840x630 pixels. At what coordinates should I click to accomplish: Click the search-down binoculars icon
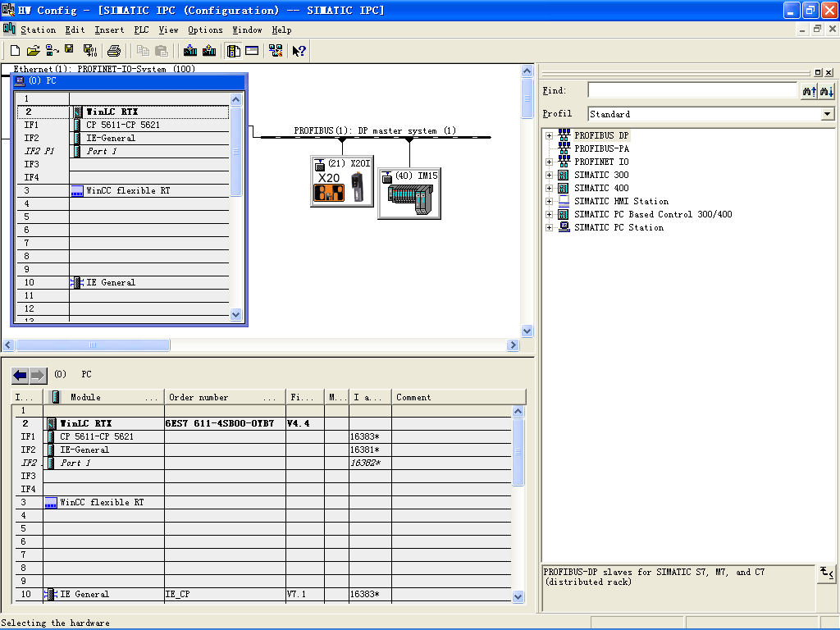pyautogui.click(x=827, y=91)
